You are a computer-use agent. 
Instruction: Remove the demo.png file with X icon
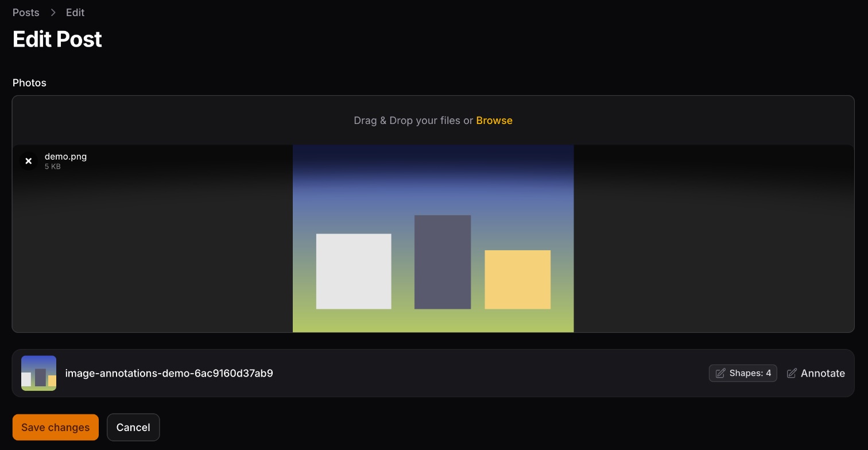28,161
